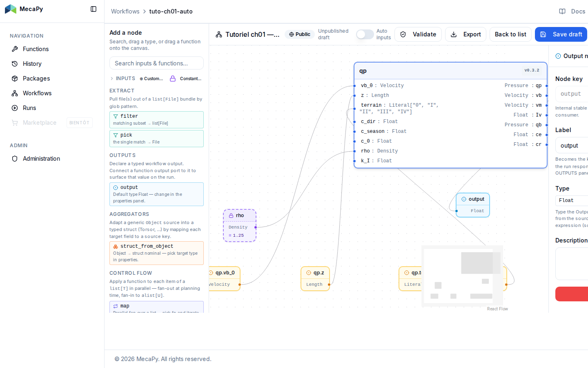Click the Docs book icon

(562, 11)
